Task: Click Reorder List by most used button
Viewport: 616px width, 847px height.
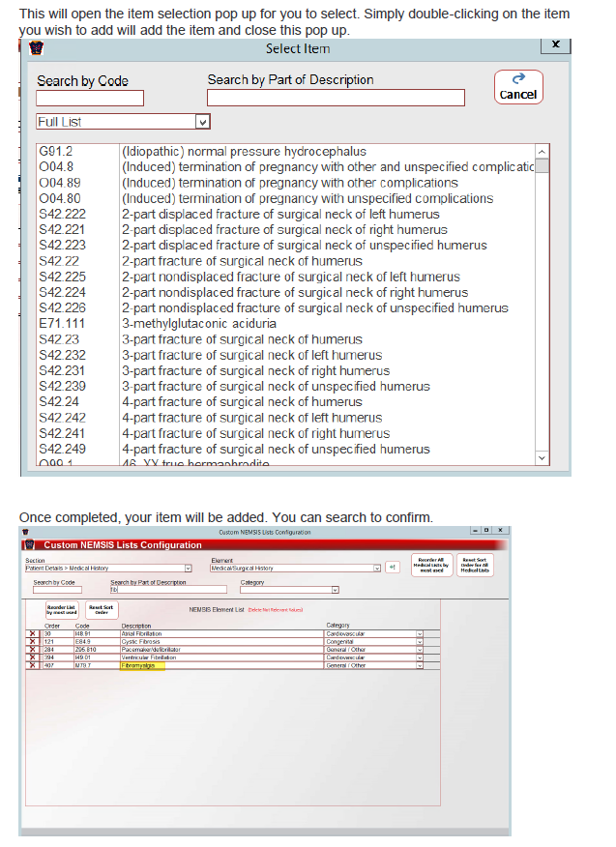Action: pos(62,610)
